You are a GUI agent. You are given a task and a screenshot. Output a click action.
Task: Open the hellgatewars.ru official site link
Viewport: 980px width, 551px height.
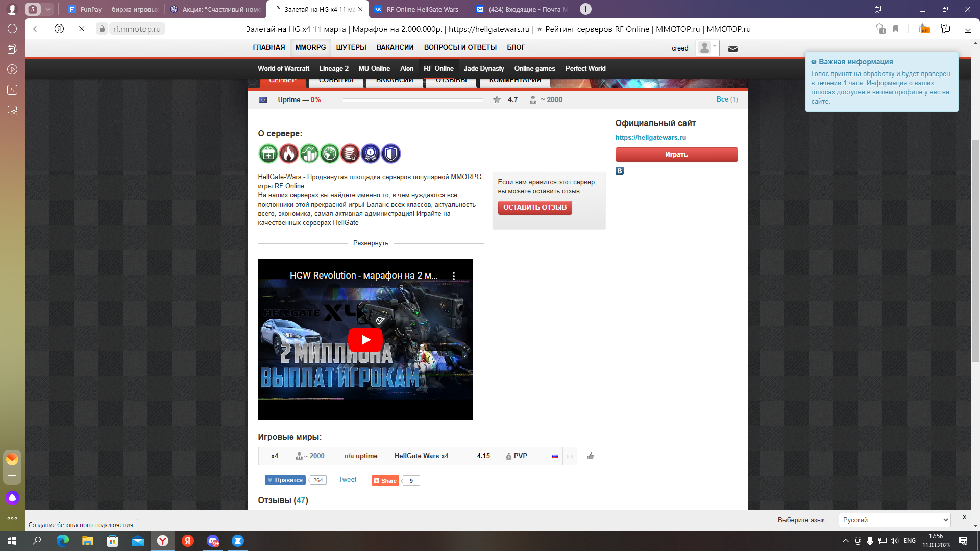tap(650, 138)
